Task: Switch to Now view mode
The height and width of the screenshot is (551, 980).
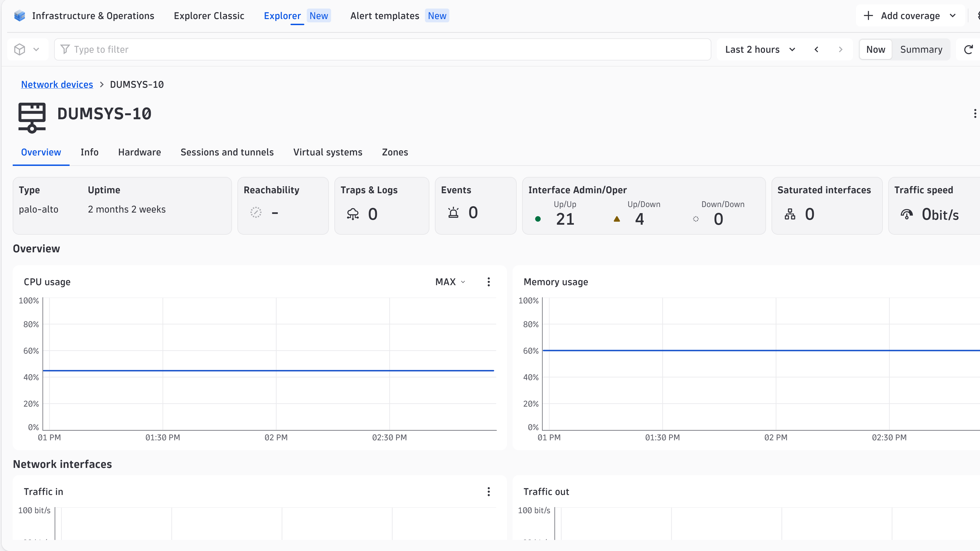Action: coord(875,49)
